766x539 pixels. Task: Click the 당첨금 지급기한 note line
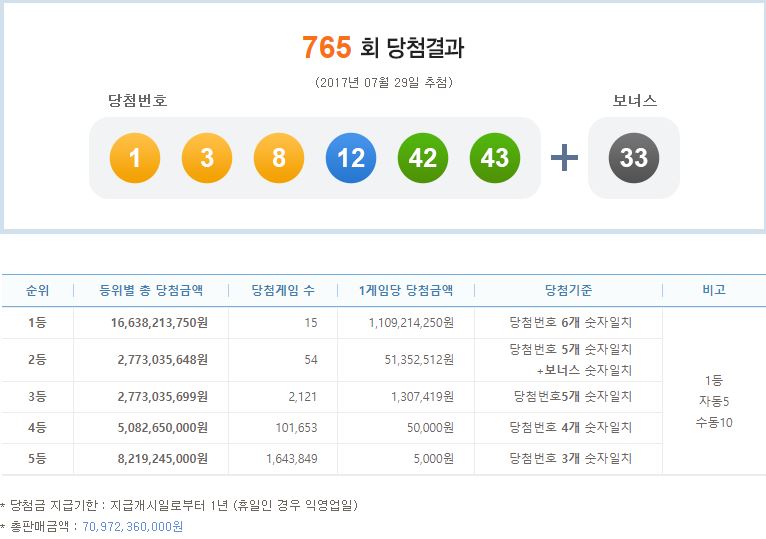point(180,505)
